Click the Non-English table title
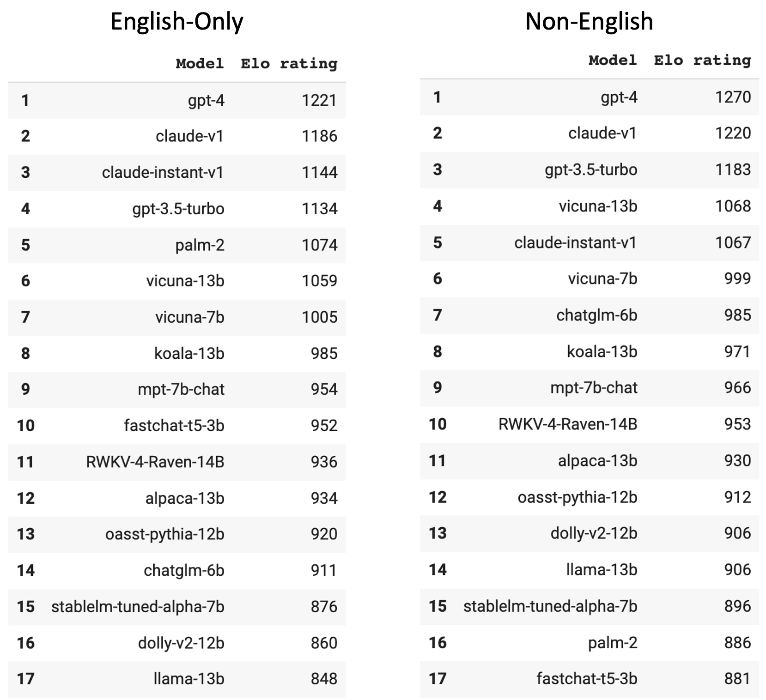 tap(589, 22)
